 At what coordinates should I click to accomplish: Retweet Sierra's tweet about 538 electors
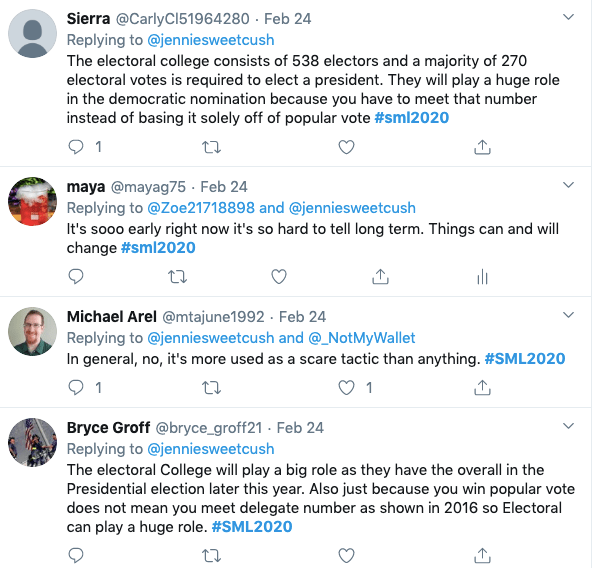[x=212, y=147]
